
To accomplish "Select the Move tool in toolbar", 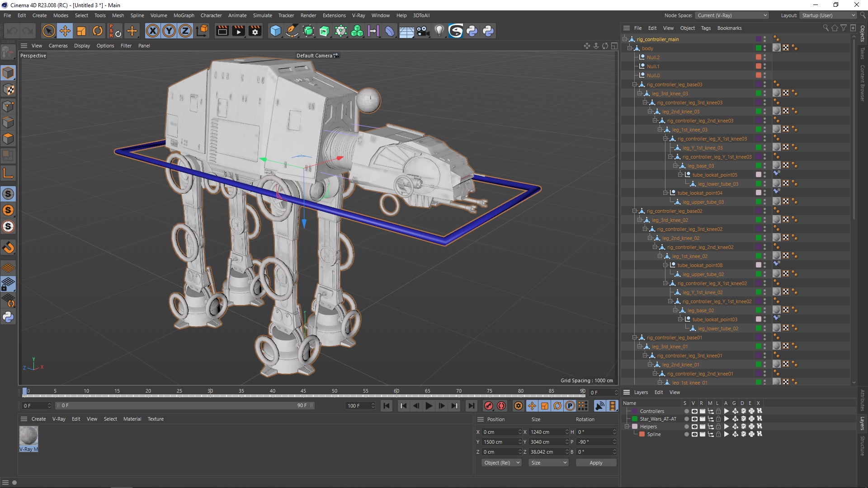I will (64, 31).
